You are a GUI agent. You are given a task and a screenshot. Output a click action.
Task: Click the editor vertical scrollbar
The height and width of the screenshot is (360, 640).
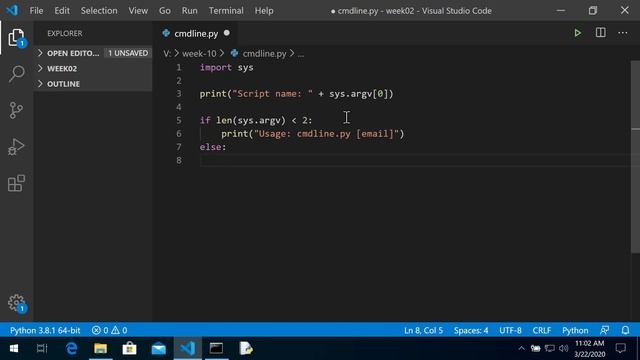(x=635, y=157)
